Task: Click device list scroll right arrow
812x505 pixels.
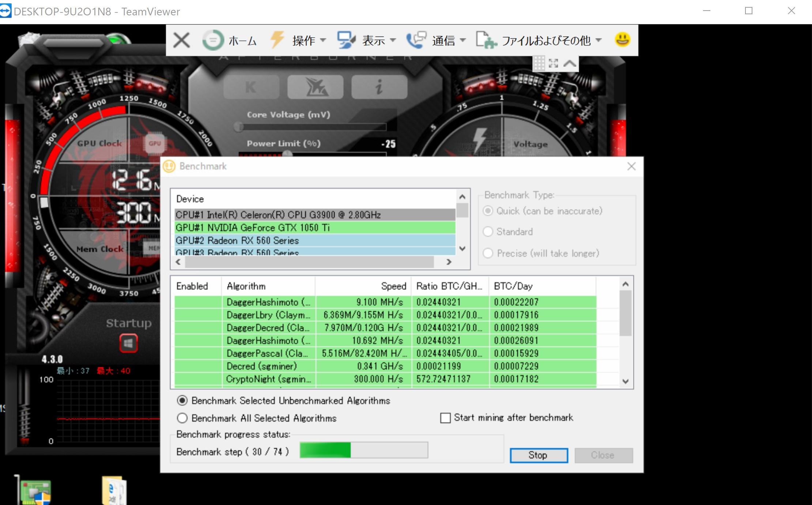Action: 449,262
